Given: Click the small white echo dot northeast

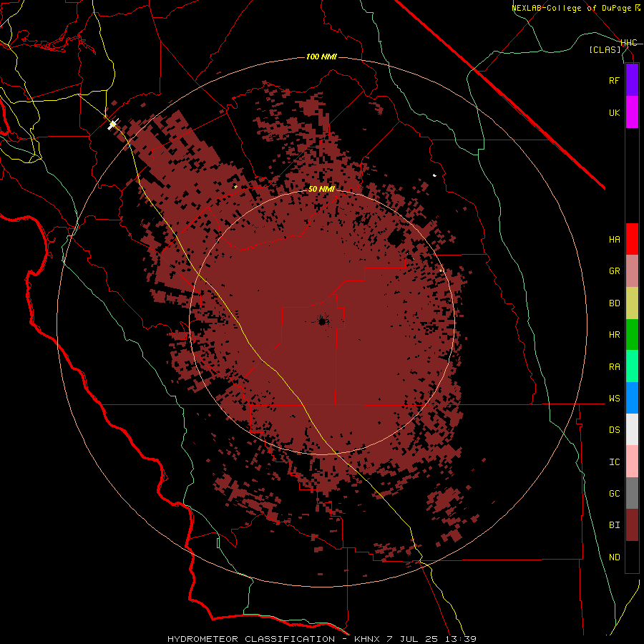Looking at the screenshot, I should (x=434, y=175).
